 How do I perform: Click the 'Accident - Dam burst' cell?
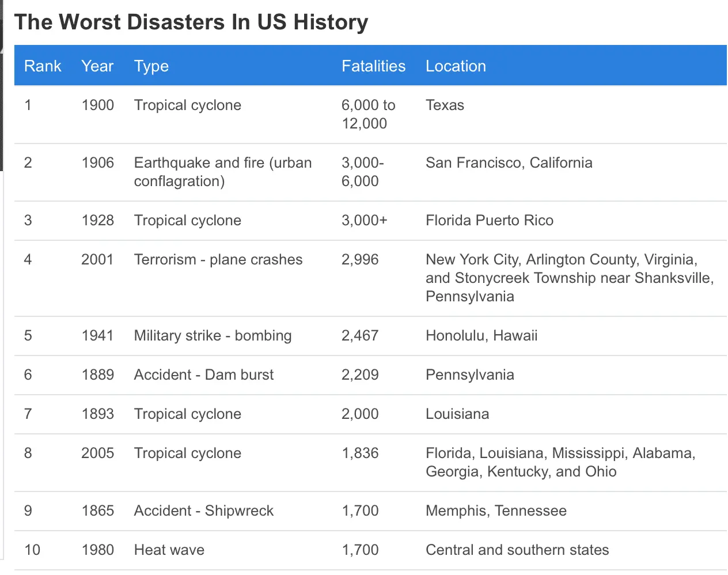[x=204, y=375]
